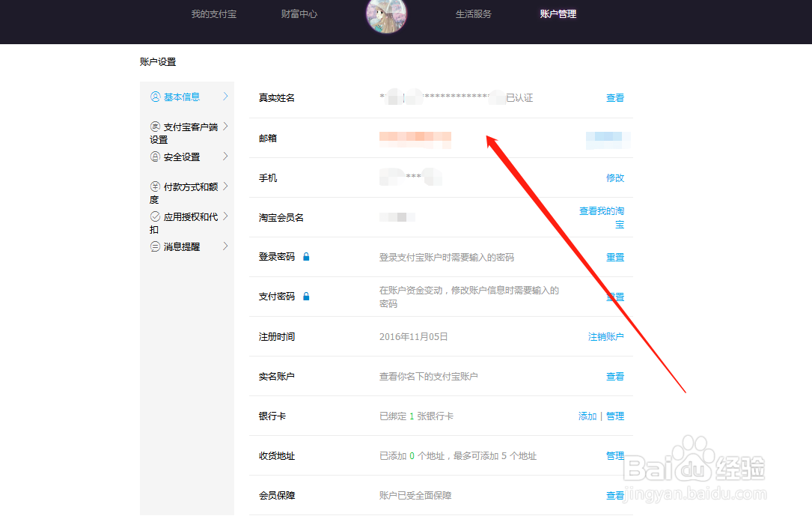Reset login password via 重置 link
The image size is (812, 522).
(x=614, y=256)
